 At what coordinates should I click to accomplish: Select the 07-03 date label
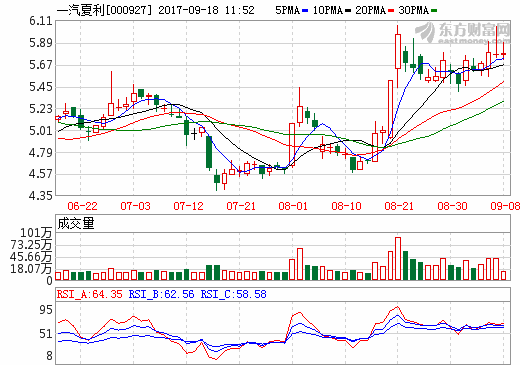[x=135, y=206]
